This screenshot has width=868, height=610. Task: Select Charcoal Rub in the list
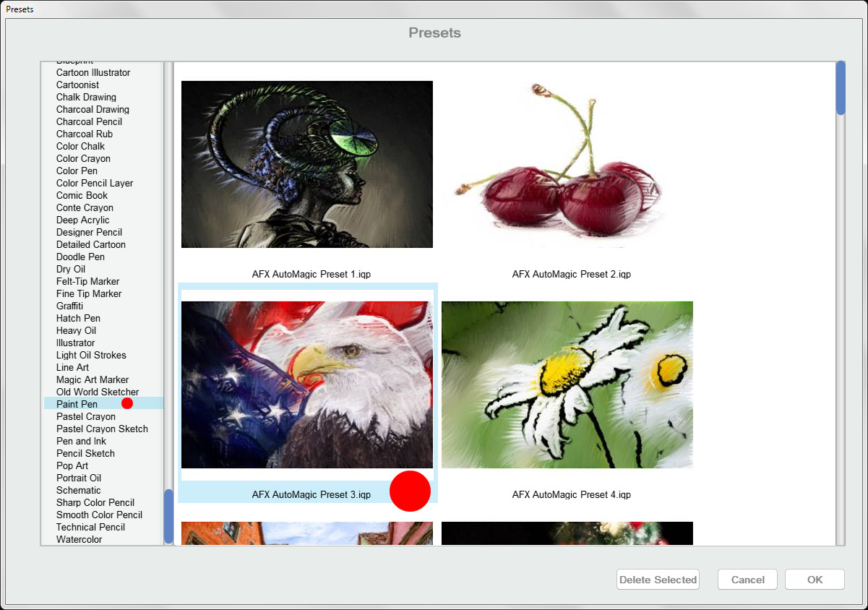pyautogui.click(x=85, y=134)
